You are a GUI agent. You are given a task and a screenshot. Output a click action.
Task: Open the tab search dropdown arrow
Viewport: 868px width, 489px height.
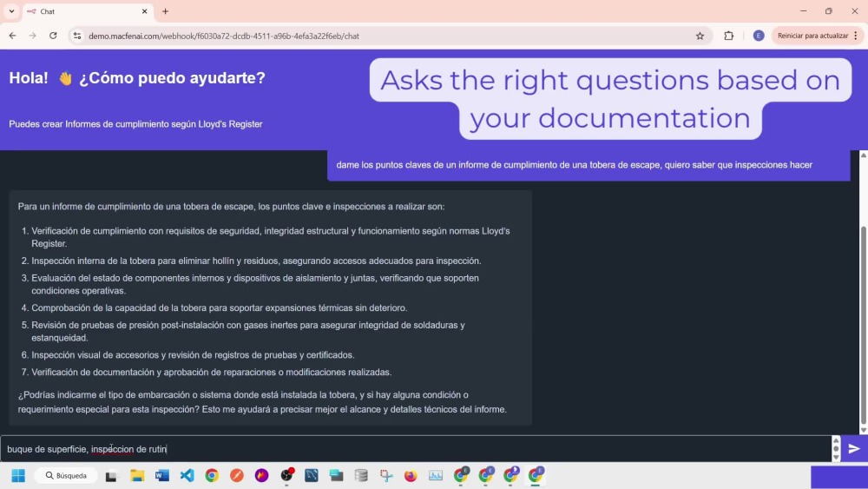tap(11, 11)
